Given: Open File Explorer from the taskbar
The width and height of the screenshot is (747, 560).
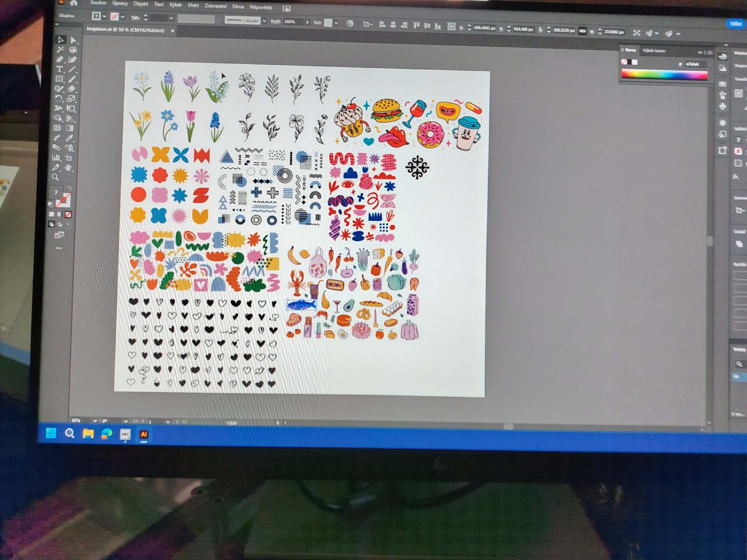Looking at the screenshot, I should (x=88, y=434).
